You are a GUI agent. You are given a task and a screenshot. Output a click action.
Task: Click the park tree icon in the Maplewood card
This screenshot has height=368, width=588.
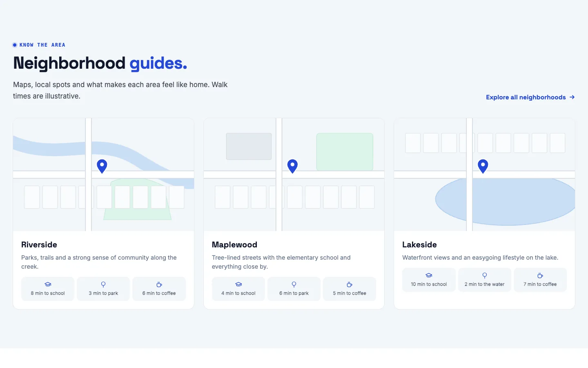tap(294, 285)
